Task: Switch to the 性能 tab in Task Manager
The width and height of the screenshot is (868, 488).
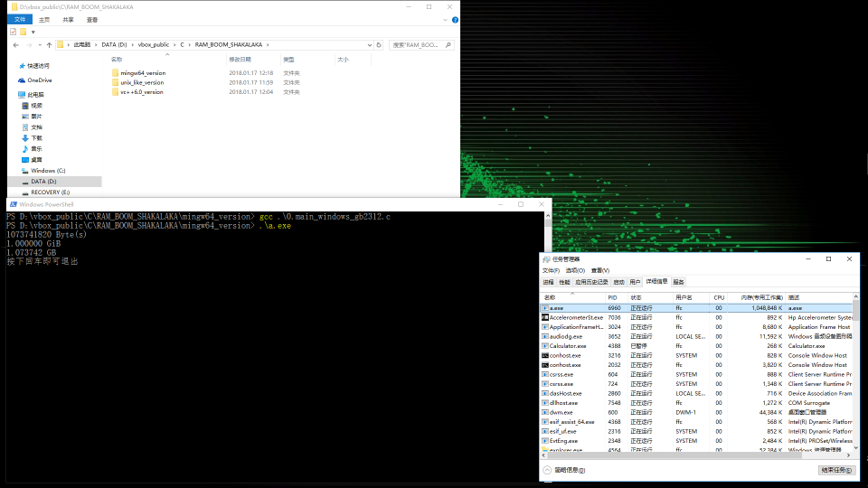Action: 564,282
